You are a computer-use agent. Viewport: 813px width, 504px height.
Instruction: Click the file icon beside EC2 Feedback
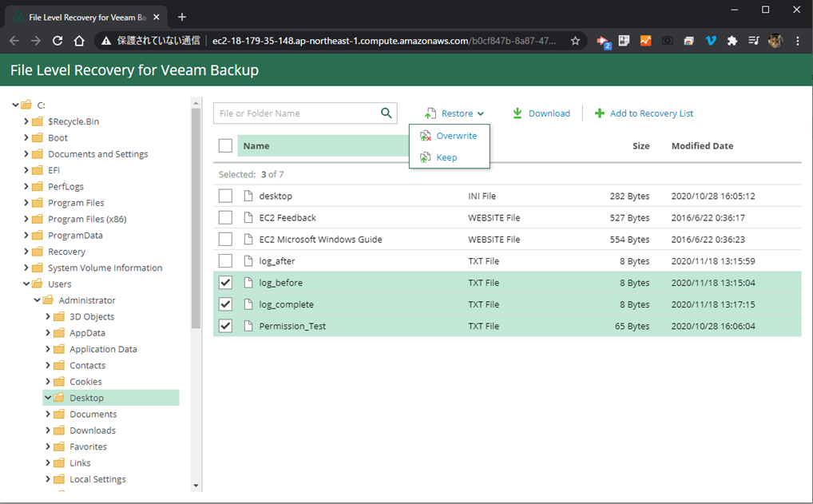click(x=248, y=217)
